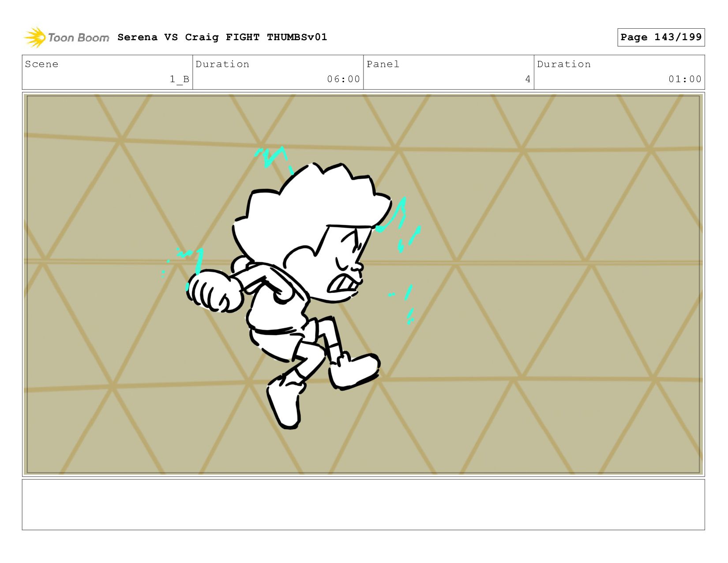Click the 'Scene' header label

click(41, 64)
